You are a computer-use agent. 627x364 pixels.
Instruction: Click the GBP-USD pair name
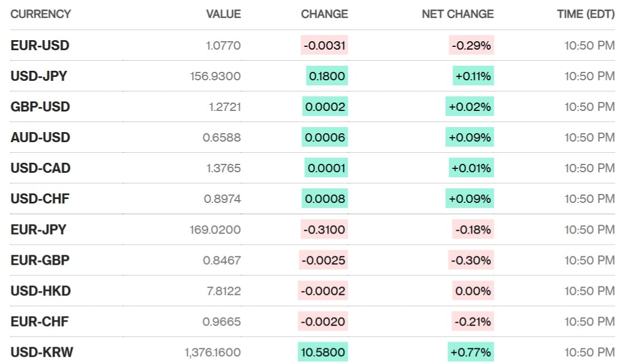pyautogui.click(x=40, y=106)
